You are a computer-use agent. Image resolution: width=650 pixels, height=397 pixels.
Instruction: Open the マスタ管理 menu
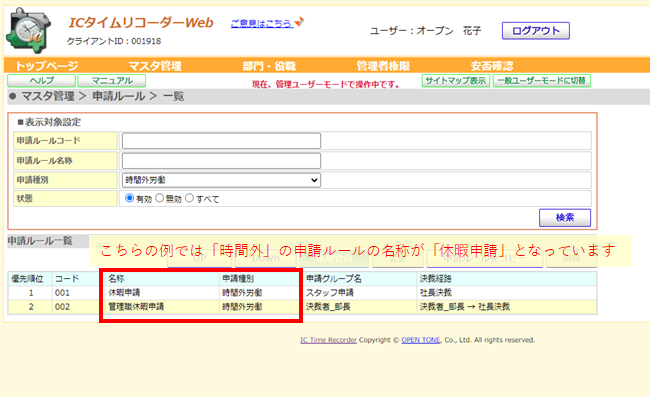click(155, 66)
